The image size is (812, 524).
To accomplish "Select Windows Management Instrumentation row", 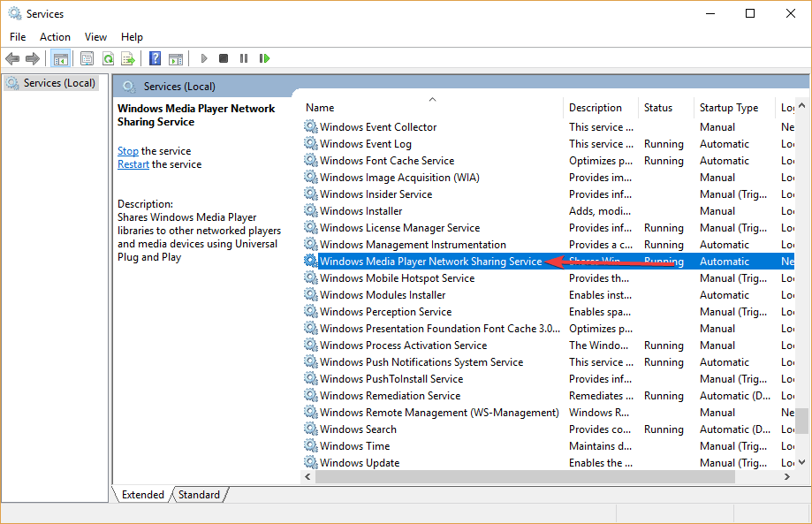I will point(549,245).
